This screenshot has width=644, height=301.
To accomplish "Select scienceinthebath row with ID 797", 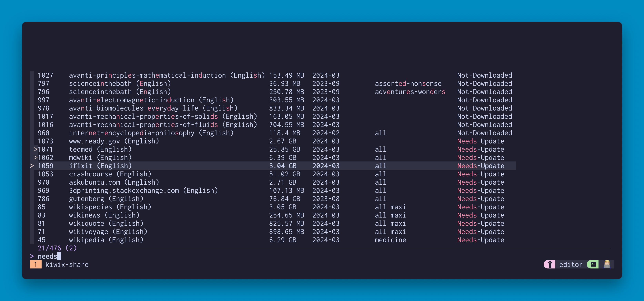I will pos(273,83).
